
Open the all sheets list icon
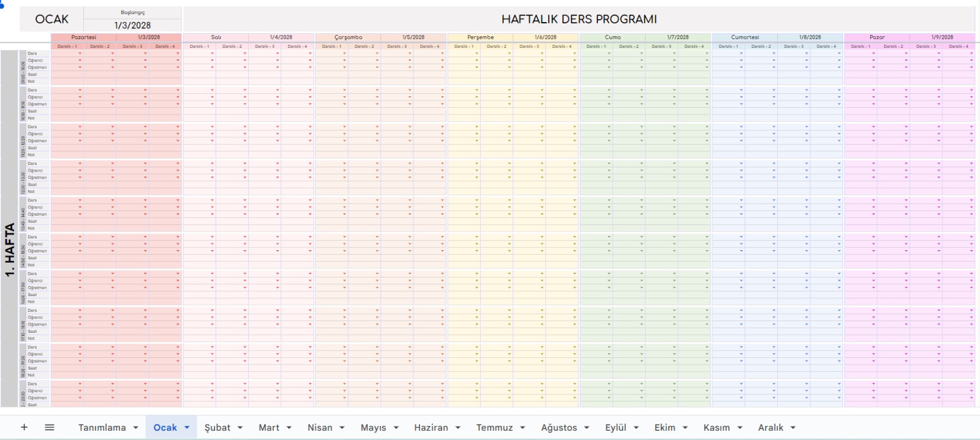click(x=50, y=427)
